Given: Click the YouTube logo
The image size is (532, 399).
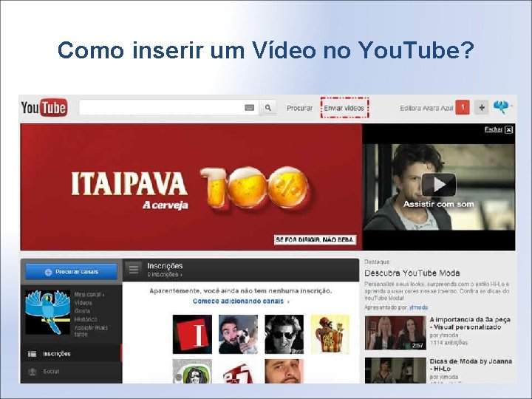Looking at the screenshot, I should click(x=44, y=108).
